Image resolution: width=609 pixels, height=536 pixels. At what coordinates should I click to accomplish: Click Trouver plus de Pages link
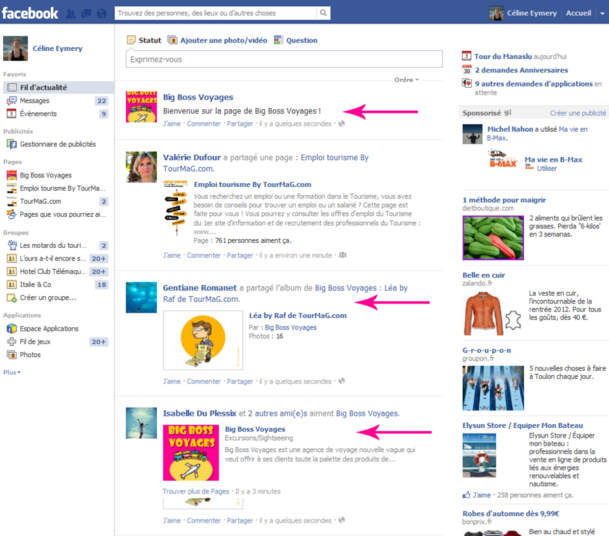coord(196,491)
